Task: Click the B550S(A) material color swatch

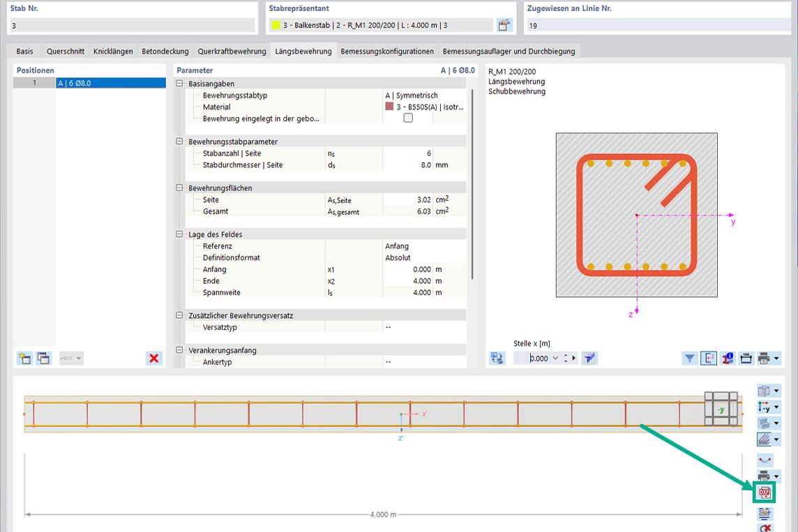Action: point(389,107)
